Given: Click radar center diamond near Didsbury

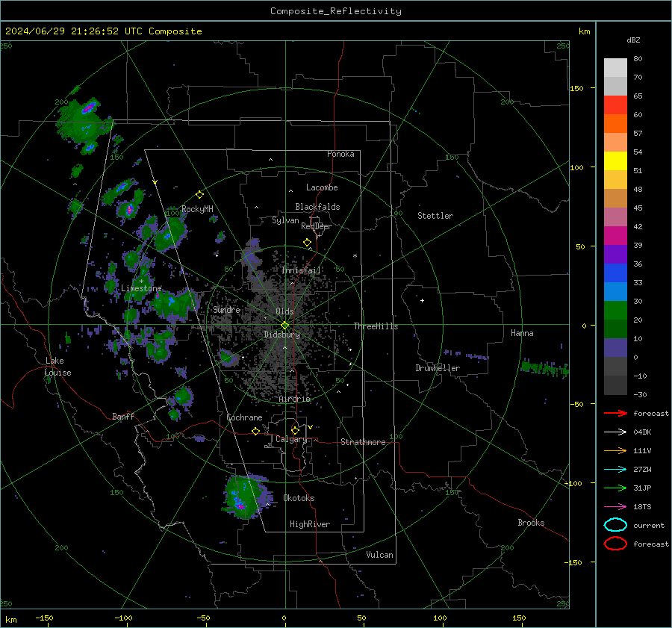Looking at the screenshot, I should (284, 326).
